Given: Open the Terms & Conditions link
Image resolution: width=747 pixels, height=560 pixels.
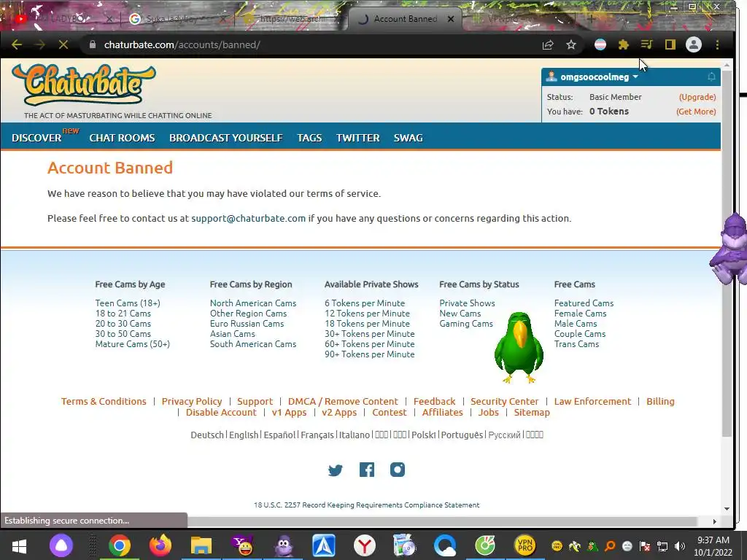Looking at the screenshot, I should [104, 402].
